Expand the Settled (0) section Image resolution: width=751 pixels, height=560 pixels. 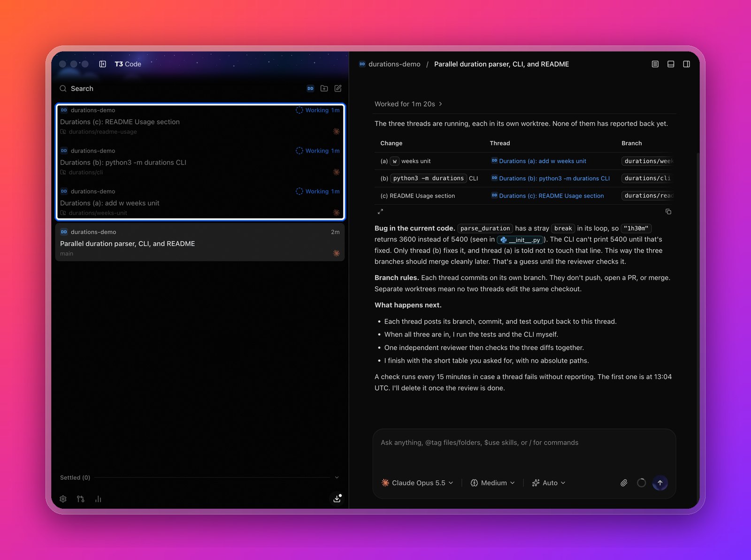click(199, 477)
